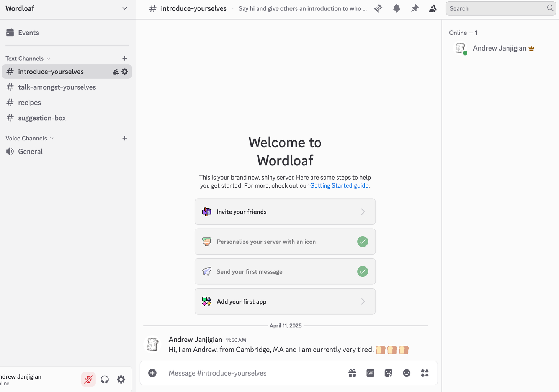This screenshot has width=559, height=392.
Task: Open the Getting Started guide link
Action: 339,185
